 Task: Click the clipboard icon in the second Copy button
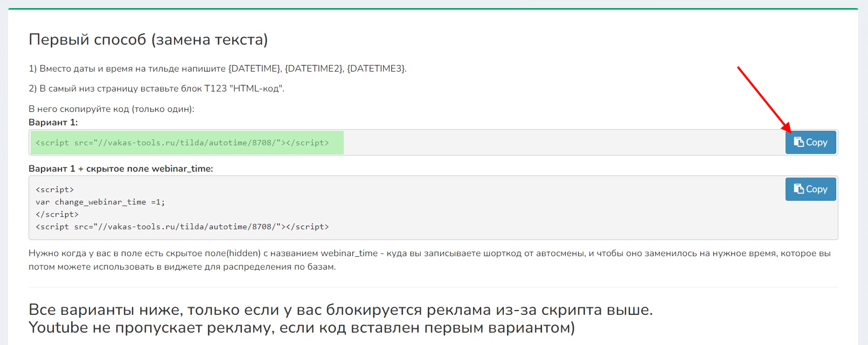pyautogui.click(x=798, y=189)
